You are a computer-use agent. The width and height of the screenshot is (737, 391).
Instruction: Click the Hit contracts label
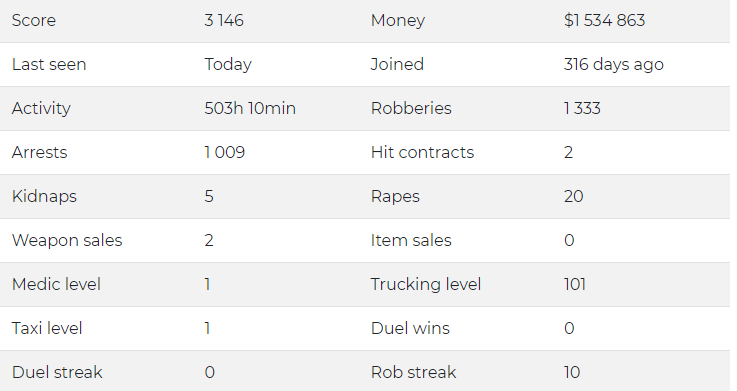tap(423, 152)
